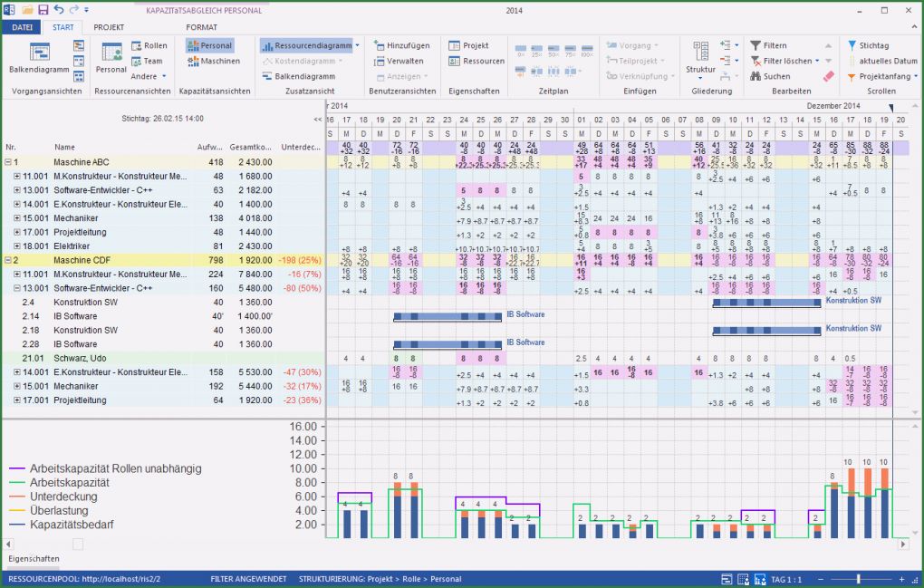The width and height of the screenshot is (924, 588).
Task: Select the Eigenschaften tab at bottom left
Action: pyautogui.click(x=33, y=559)
